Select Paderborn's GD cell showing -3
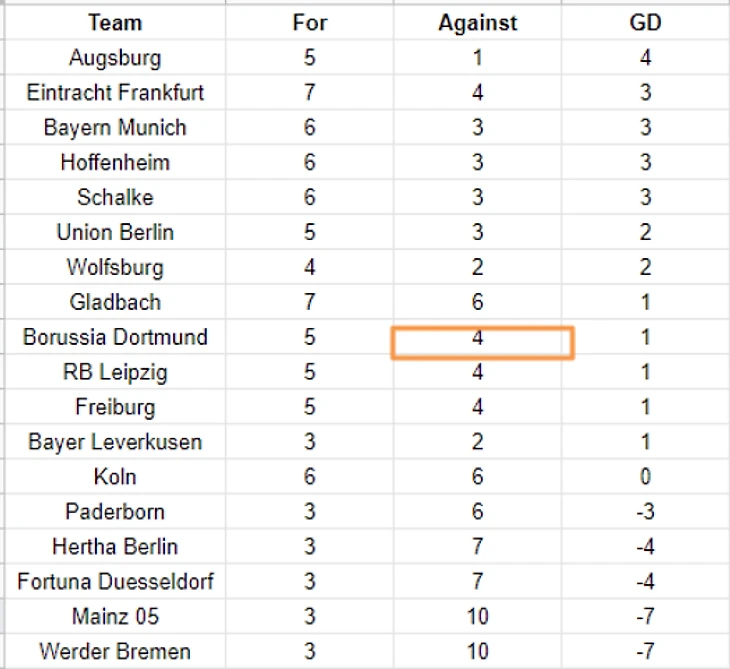 click(645, 511)
